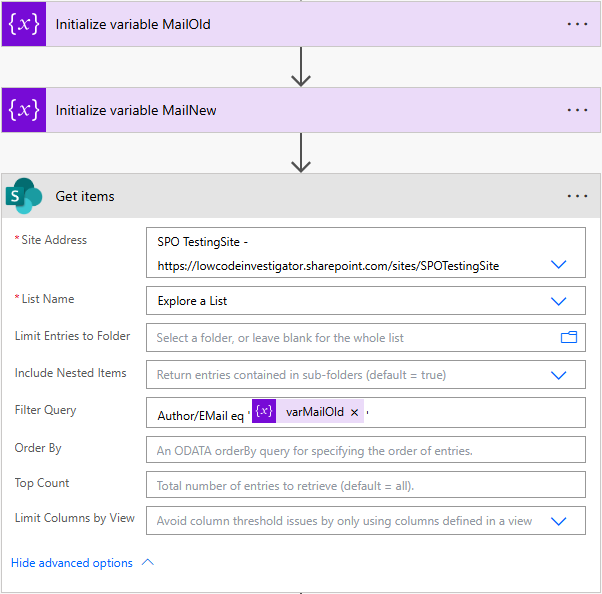
Task: Open the ellipsis menu for Get items
Action: 577,196
